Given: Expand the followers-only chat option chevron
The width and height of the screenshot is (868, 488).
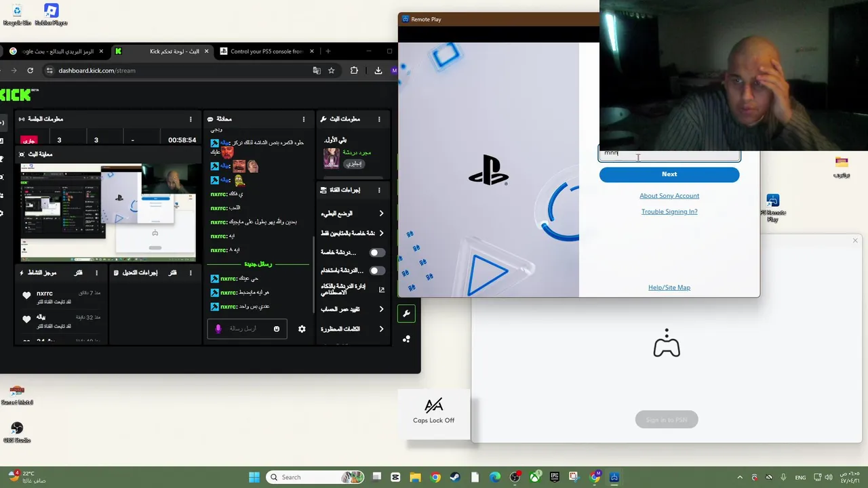Looking at the screenshot, I should tap(380, 233).
